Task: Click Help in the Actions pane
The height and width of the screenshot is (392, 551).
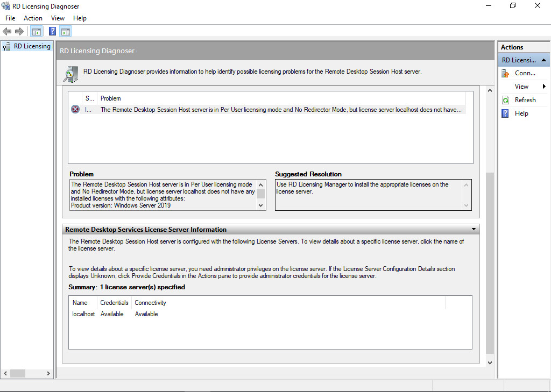Action: 521,113
